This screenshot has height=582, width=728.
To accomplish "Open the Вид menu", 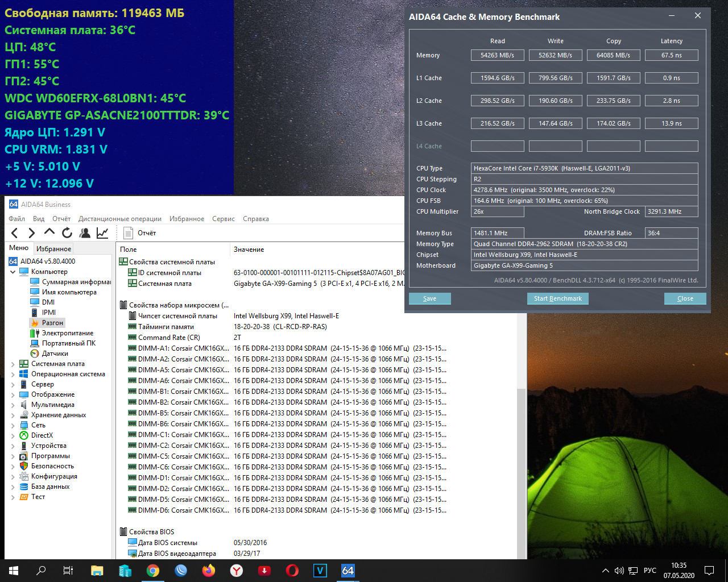I will point(39,219).
